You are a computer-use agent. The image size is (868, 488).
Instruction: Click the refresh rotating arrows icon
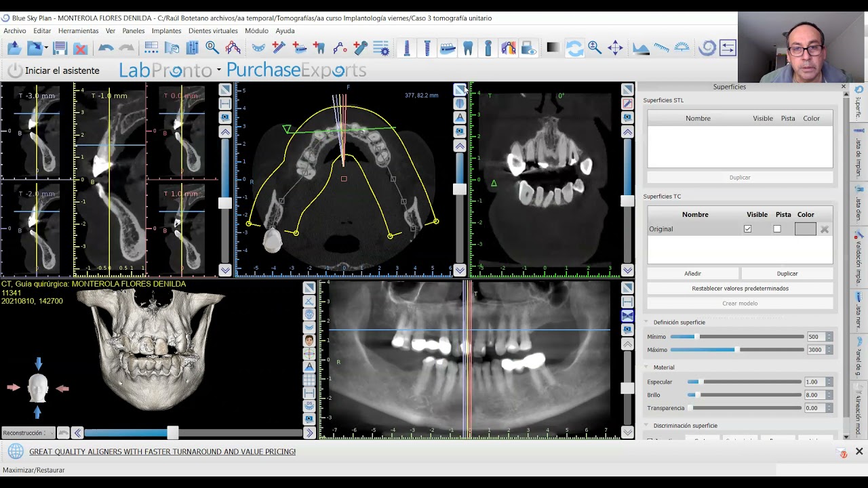coord(574,48)
